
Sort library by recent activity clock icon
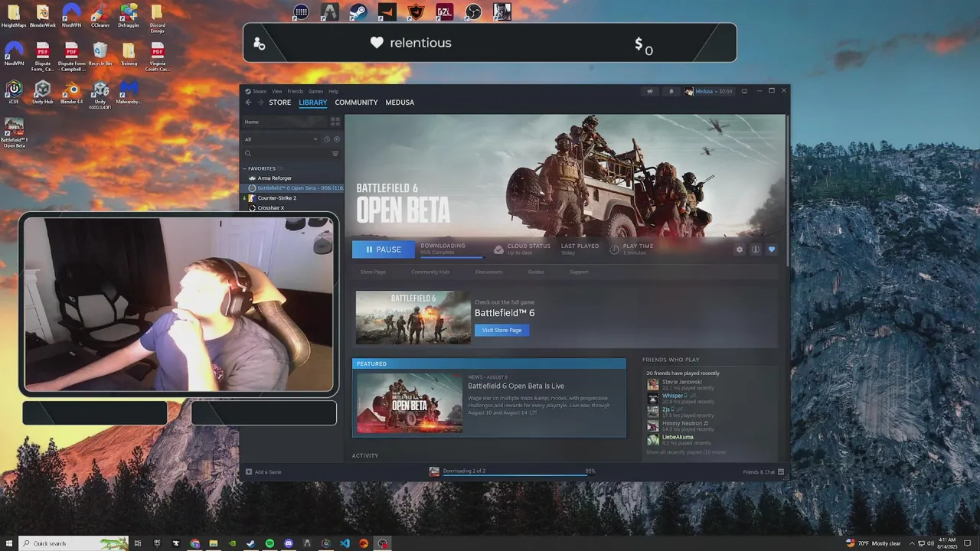point(327,139)
